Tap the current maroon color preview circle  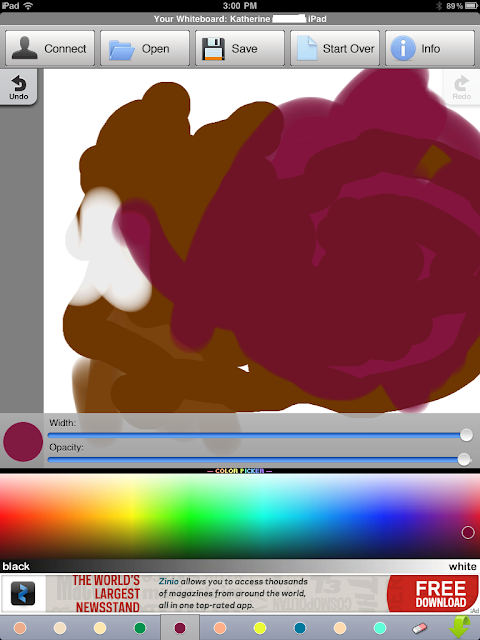pyautogui.click(x=23, y=442)
